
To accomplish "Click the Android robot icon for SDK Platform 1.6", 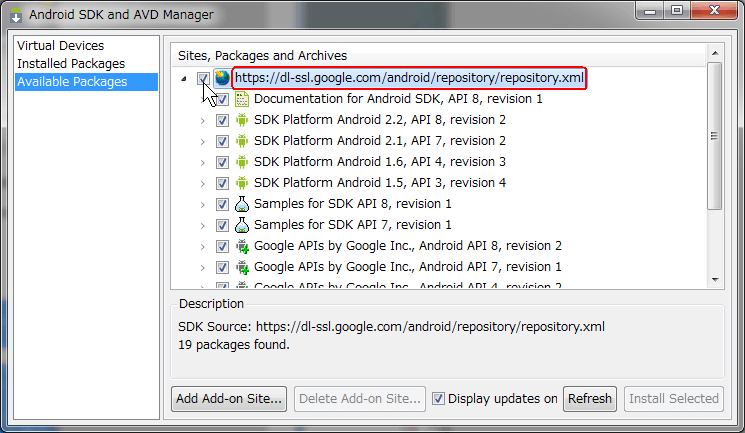I will click(242, 162).
